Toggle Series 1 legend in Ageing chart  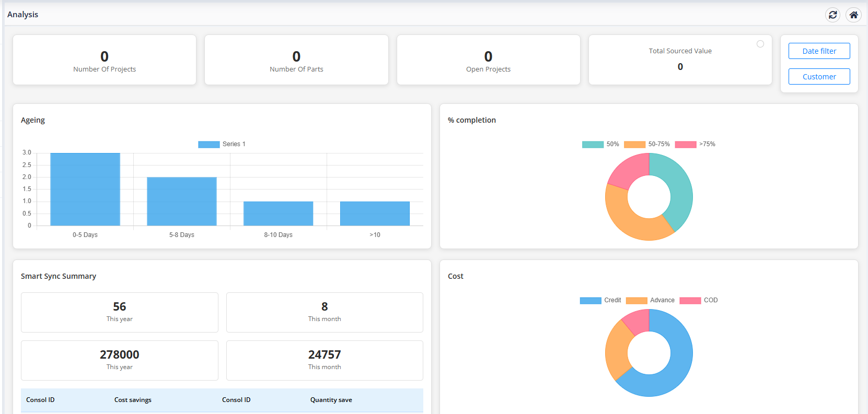(222, 144)
